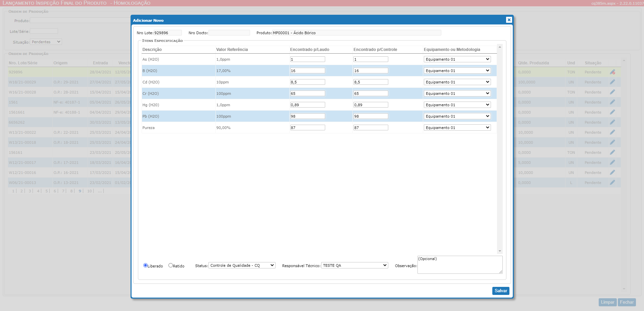Go to results page 5
The width and height of the screenshot is (644, 311).
click(x=47, y=191)
